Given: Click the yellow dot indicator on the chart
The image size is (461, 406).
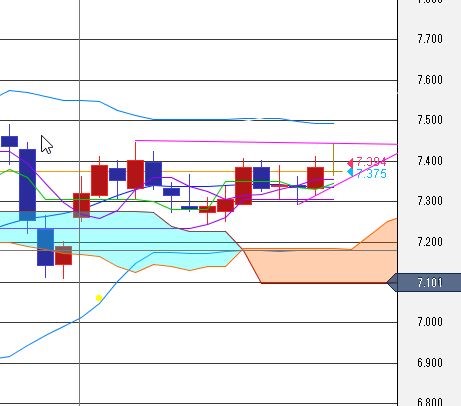Looking at the screenshot, I should 99,298.
